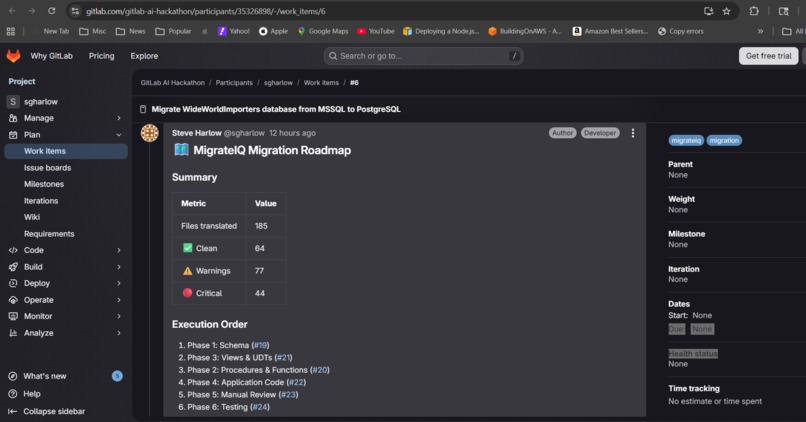Click the migration label
The height and width of the screenshot is (422, 806).
724,140
